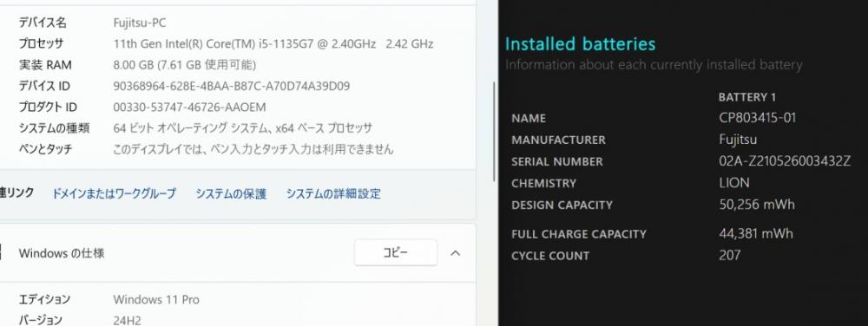Select the デバイス ID value text
The height and width of the screenshot is (326, 868).
pos(232,86)
